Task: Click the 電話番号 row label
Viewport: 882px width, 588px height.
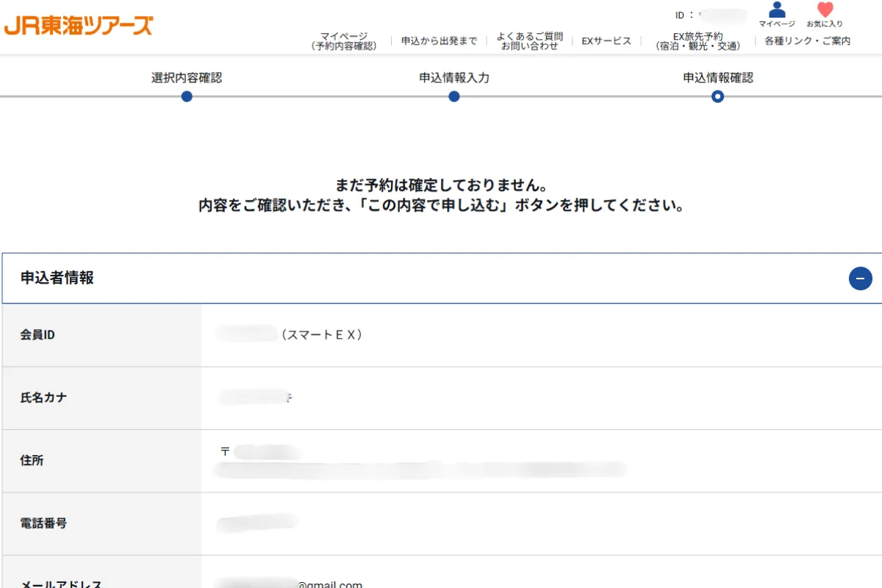Action: tap(44, 523)
